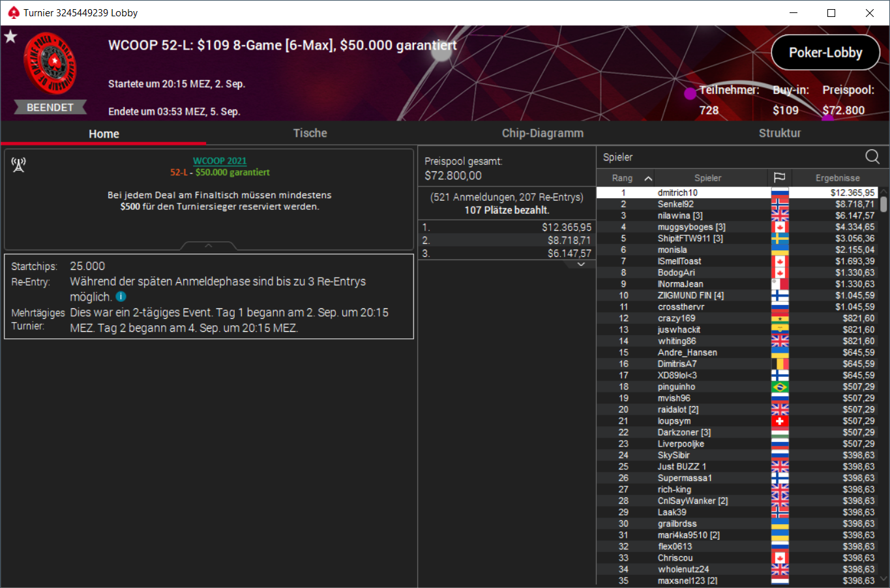Click the Poker-Lobby button
The height and width of the screenshot is (588, 890).
(x=825, y=53)
